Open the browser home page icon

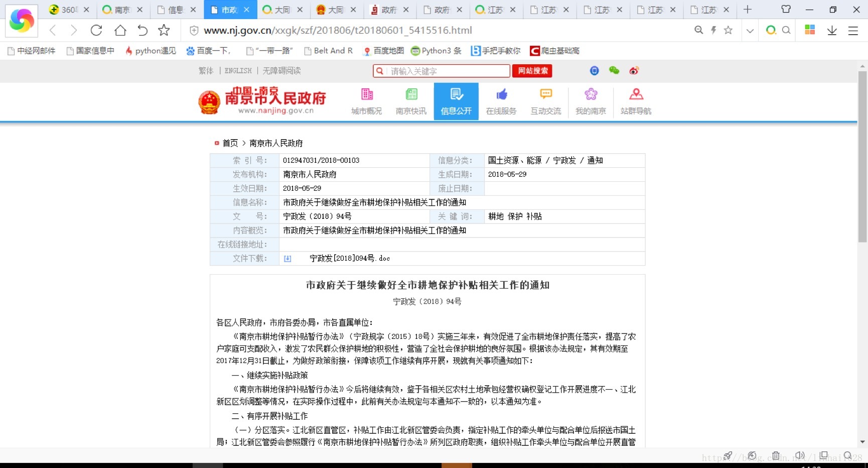tap(120, 30)
